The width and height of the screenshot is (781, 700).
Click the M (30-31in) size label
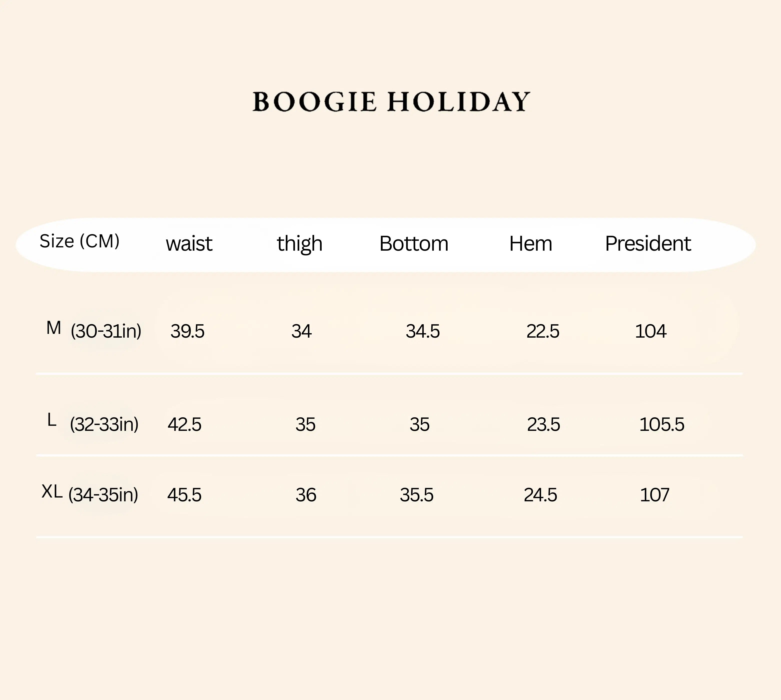93,330
